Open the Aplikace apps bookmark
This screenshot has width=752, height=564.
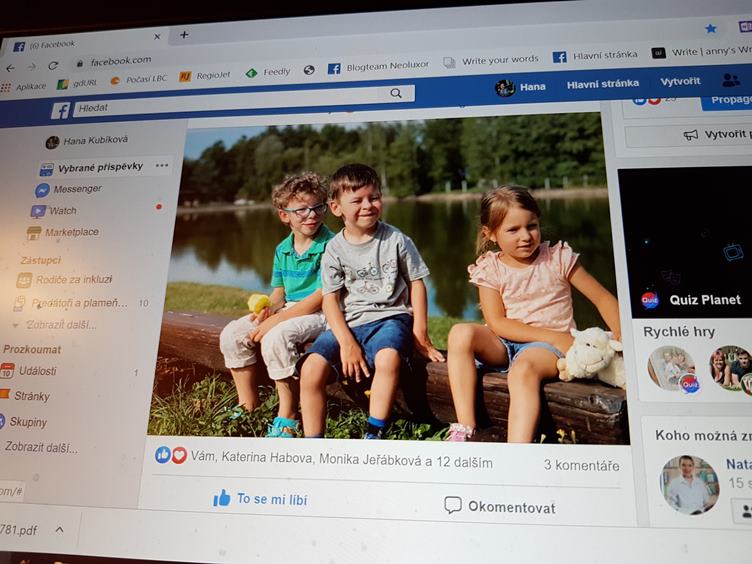point(24,87)
